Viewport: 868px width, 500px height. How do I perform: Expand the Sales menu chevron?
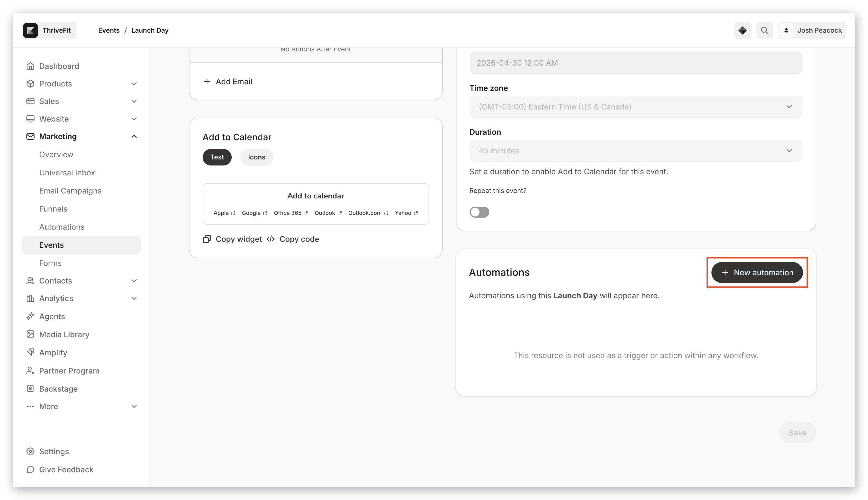click(134, 101)
